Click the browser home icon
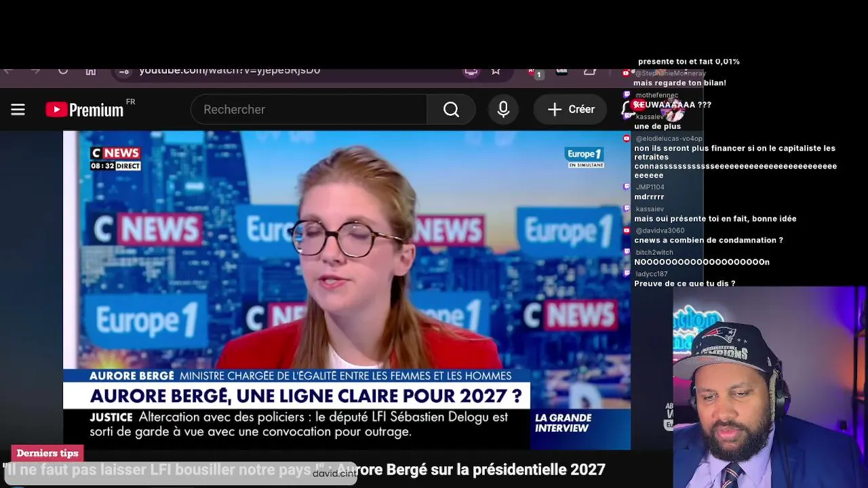Viewport: 868px width, 488px height. click(91, 70)
